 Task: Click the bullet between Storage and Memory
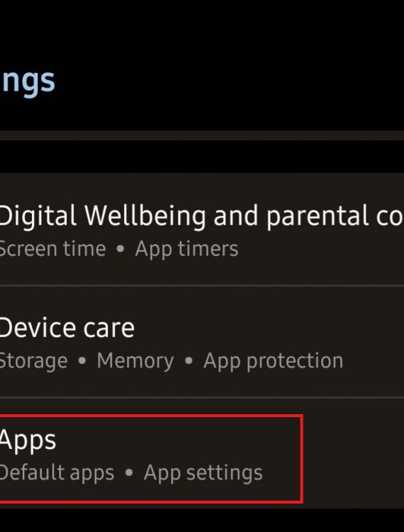(82, 361)
